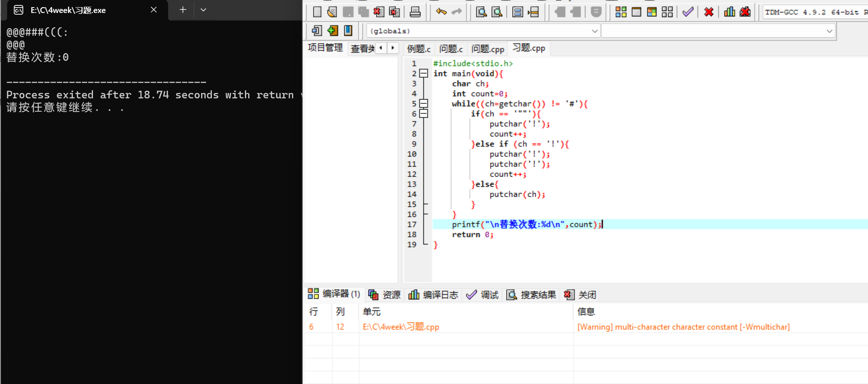Click the 关闭 button in the bottom panel
Screen dimensions: 868x384
(x=580, y=295)
